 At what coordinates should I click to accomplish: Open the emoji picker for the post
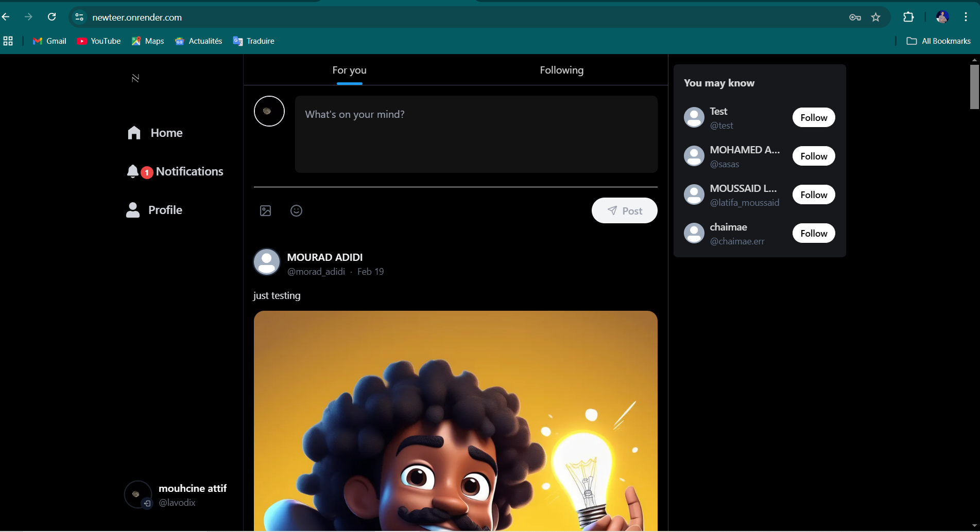(296, 210)
